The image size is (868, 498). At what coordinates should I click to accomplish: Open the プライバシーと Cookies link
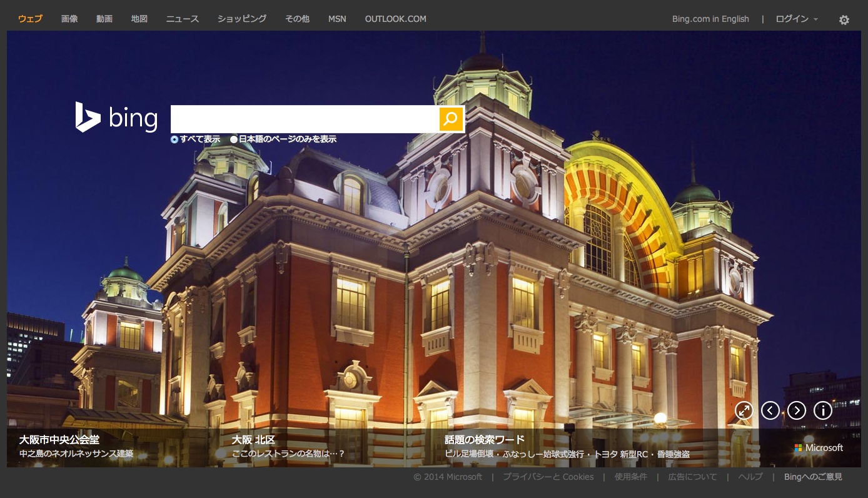point(548,477)
